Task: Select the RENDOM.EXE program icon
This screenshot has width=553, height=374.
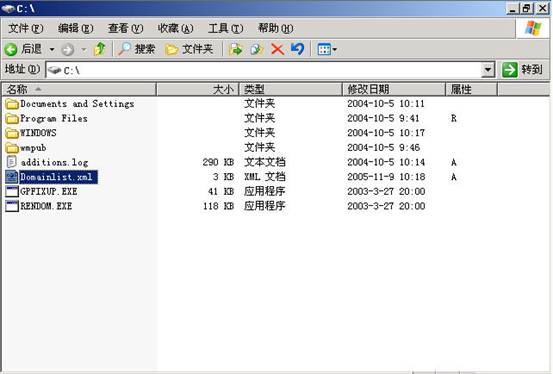Action: [12, 206]
